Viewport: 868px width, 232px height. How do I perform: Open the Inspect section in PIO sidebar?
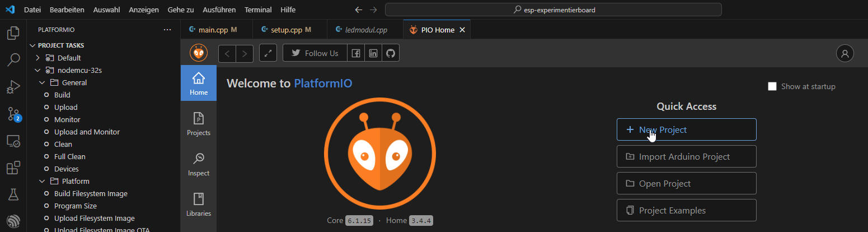point(199,164)
